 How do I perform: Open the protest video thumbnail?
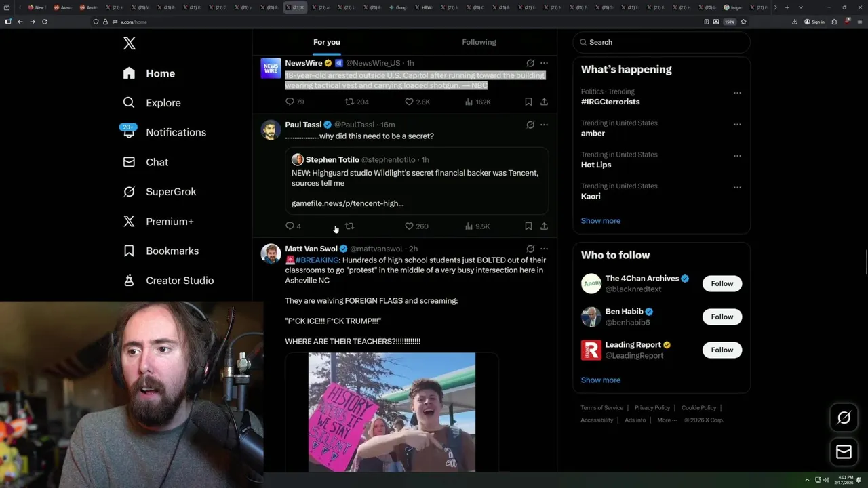[x=392, y=412]
